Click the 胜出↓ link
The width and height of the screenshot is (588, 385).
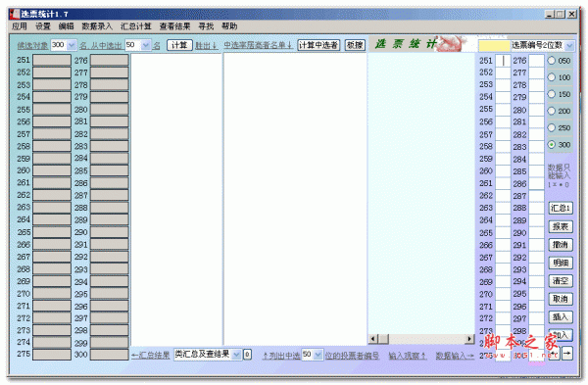click(206, 46)
